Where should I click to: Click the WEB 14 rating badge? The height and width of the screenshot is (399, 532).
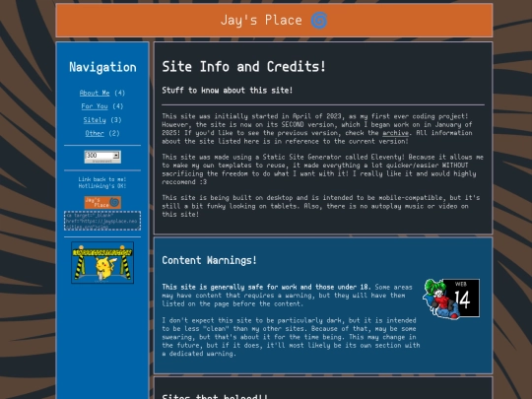[451, 299]
